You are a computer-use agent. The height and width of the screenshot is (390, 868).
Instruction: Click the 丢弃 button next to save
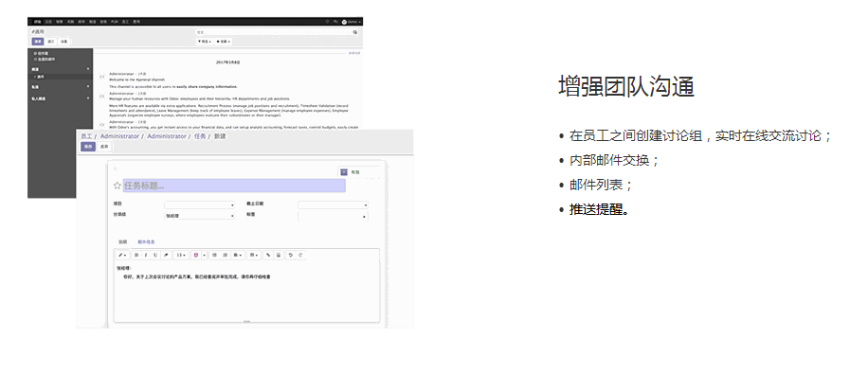(x=104, y=147)
